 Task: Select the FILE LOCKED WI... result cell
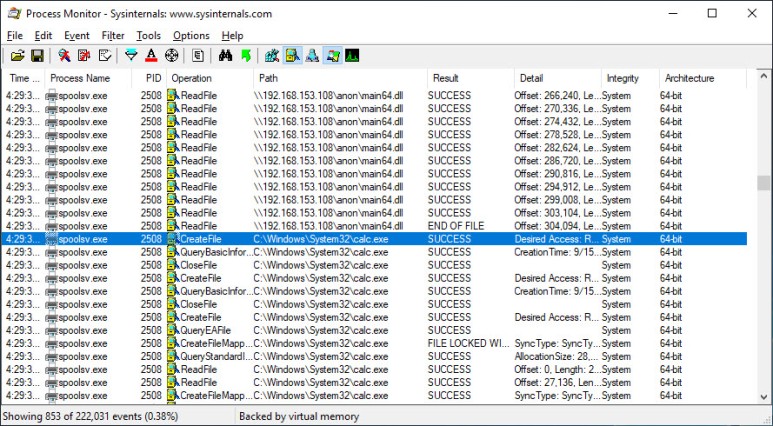(x=468, y=343)
